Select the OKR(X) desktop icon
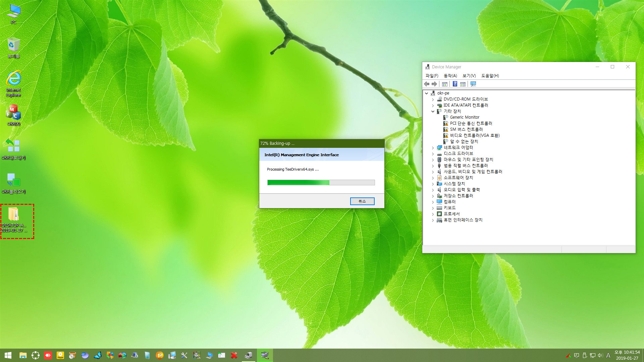 click(x=13, y=115)
